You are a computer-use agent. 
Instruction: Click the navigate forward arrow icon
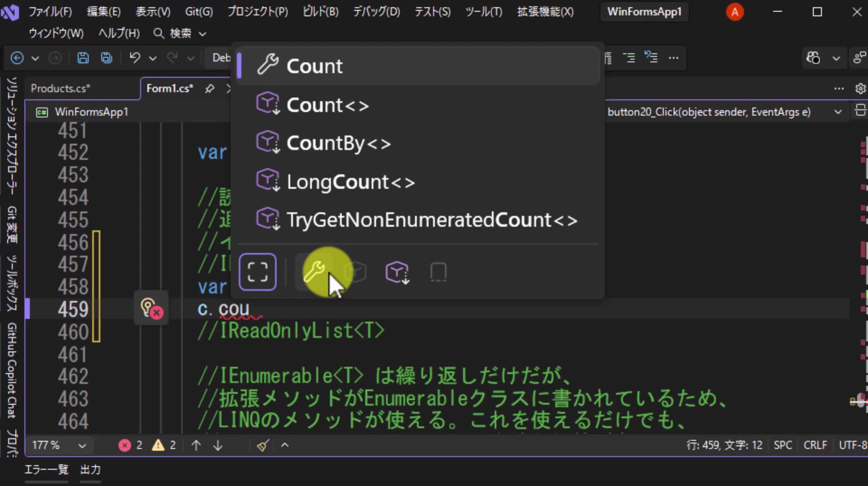(55, 58)
